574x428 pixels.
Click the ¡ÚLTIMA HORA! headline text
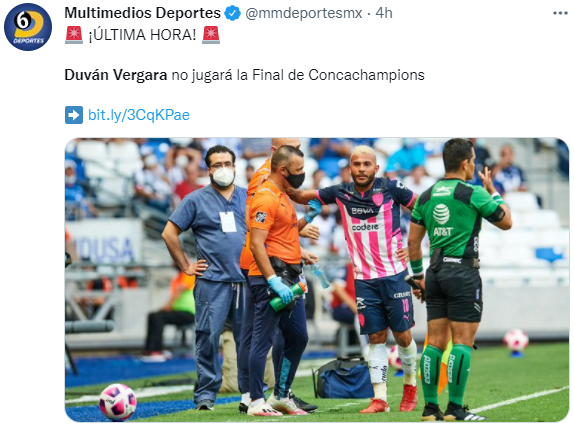click(142, 35)
